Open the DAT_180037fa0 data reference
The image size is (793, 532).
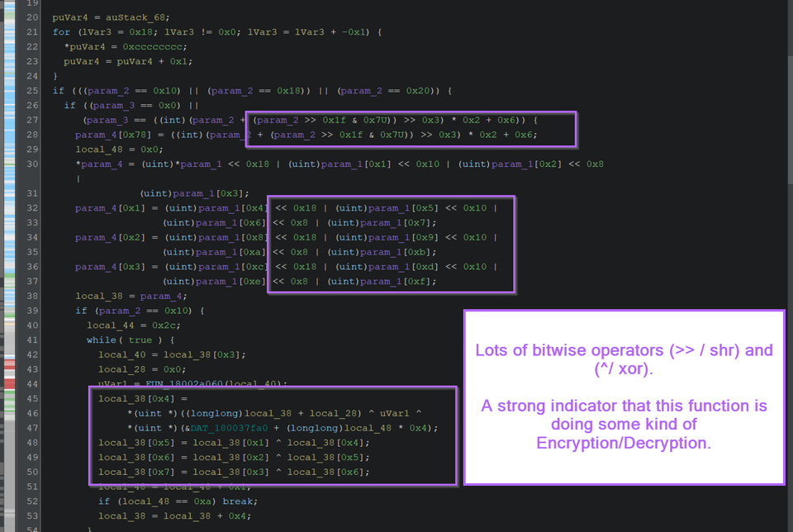click(x=229, y=428)
